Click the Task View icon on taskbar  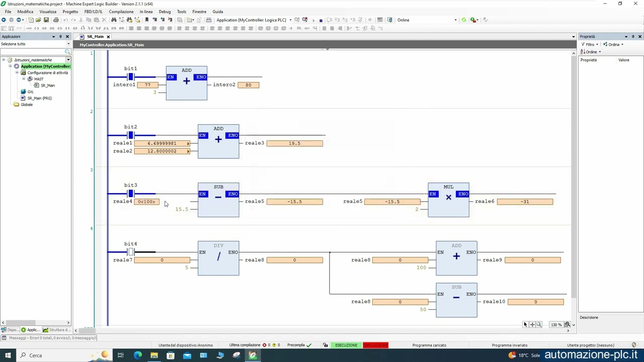click(x=121, y=355)
